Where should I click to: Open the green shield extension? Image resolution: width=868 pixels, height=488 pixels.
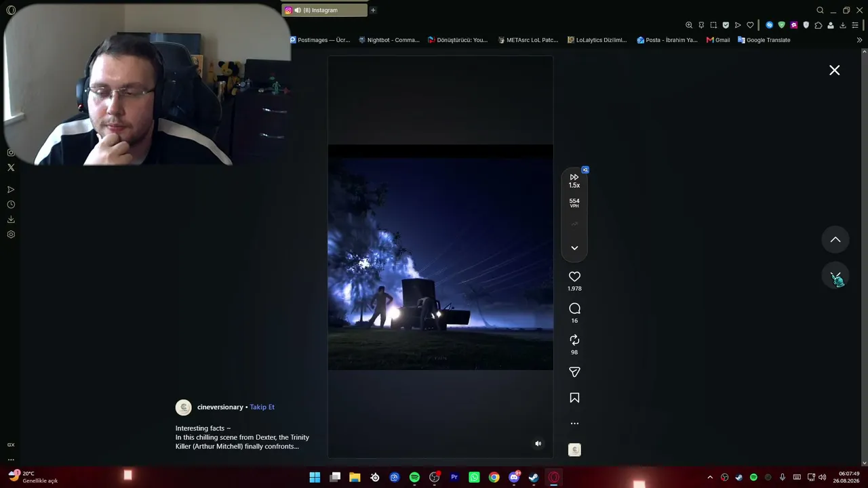click(x=781, y=25)
